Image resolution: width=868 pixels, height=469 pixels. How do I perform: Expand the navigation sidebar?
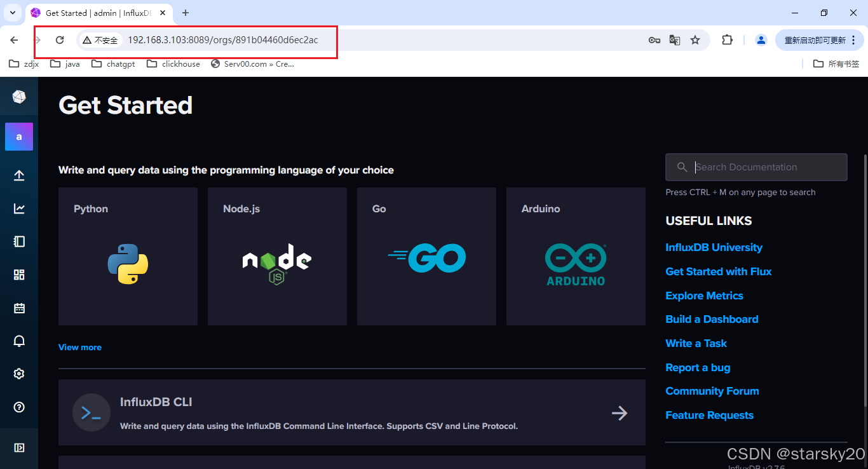point(19,447)
